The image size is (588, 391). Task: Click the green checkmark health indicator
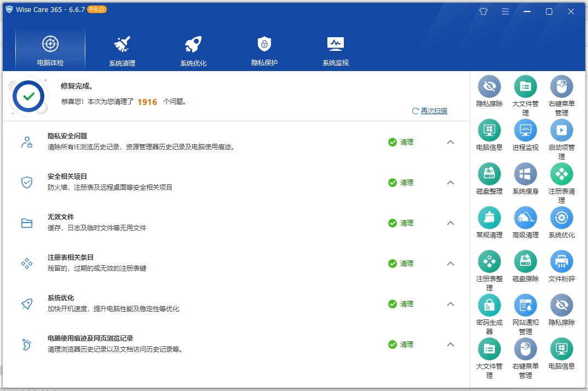28,97
